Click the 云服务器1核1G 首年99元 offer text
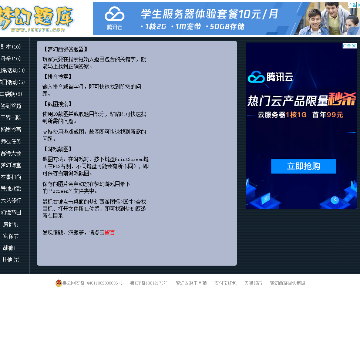The height and width of the screenshot is (360, 360). pyautogui.click(x=300, y=115)
